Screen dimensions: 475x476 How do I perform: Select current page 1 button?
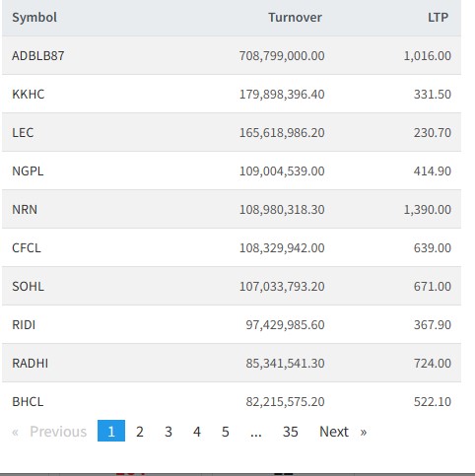pos(111,431)
